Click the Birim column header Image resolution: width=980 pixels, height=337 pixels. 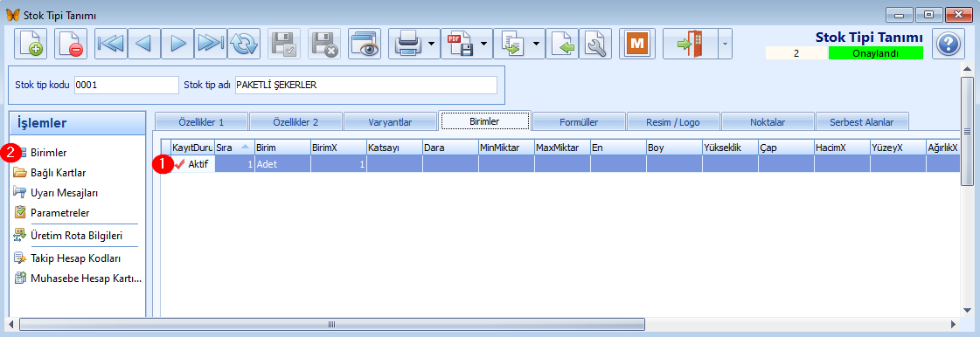coord(281,148)
